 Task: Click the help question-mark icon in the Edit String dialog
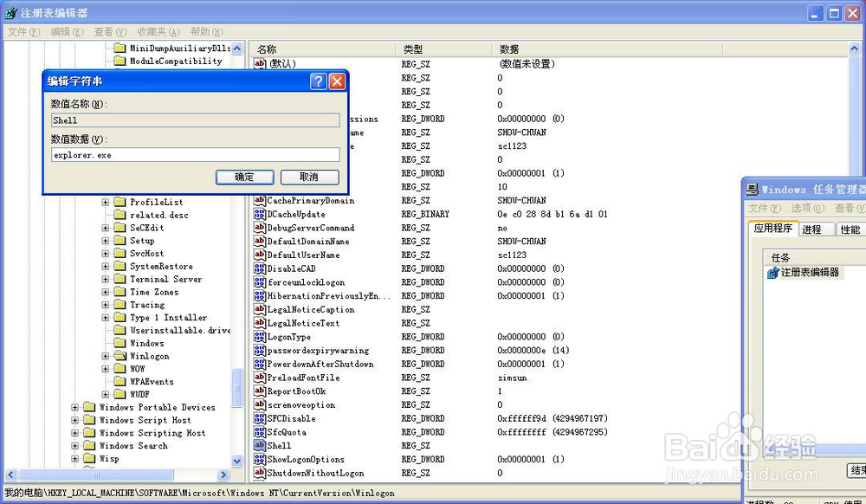point(318,81)
